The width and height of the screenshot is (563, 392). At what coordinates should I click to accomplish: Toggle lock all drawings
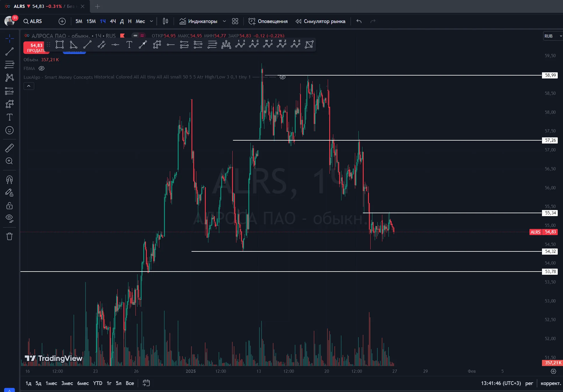click(9, 206)
